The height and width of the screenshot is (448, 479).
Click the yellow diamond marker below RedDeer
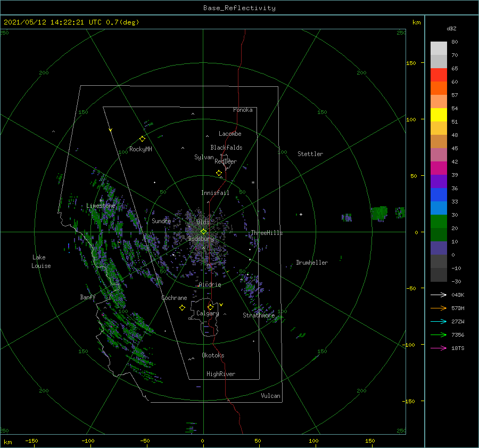[x=219, y=173]
